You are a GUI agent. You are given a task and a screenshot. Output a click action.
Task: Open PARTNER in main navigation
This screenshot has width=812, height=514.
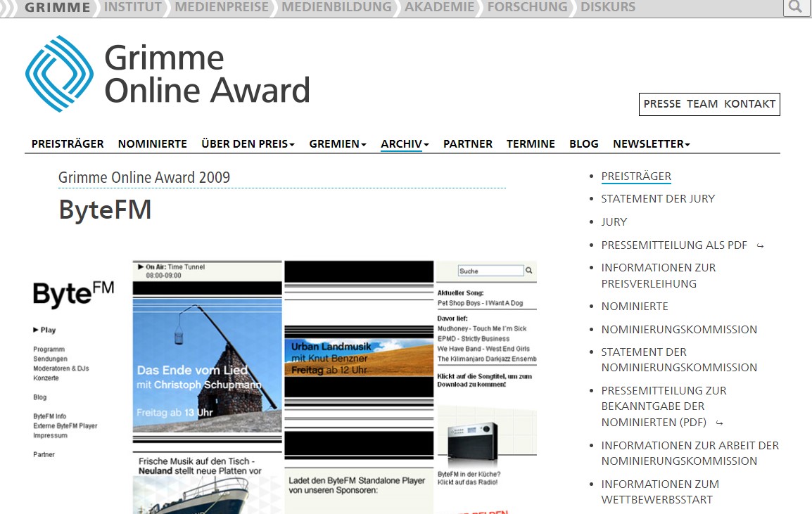(468, 144)
